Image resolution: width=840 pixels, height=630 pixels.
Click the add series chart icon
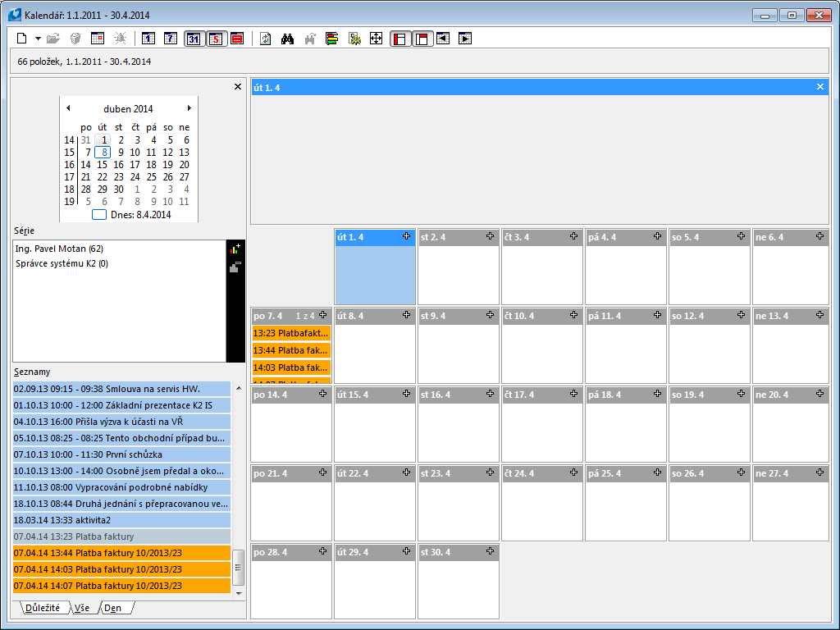tap(235, 249)
